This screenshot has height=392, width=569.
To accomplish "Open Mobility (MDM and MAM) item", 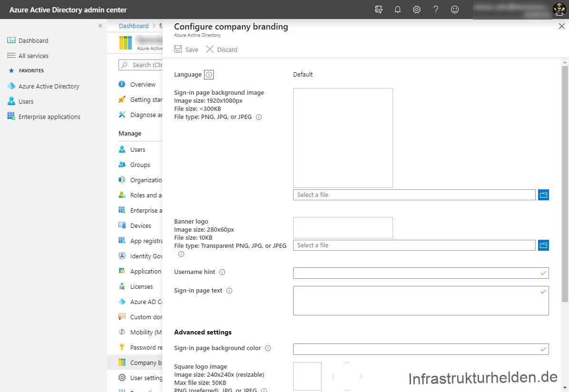I will click(x=140, y=333).
